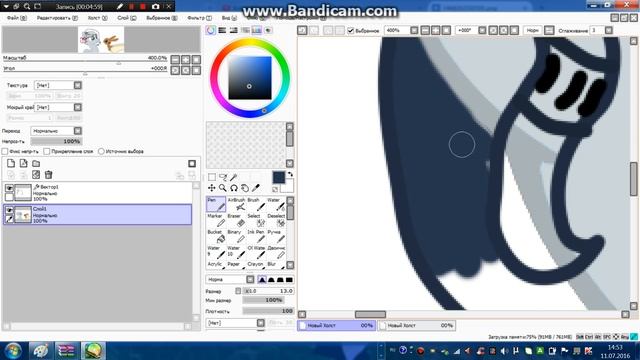Enable Фикс непр-ть checkbox

(x=5, y=151)
